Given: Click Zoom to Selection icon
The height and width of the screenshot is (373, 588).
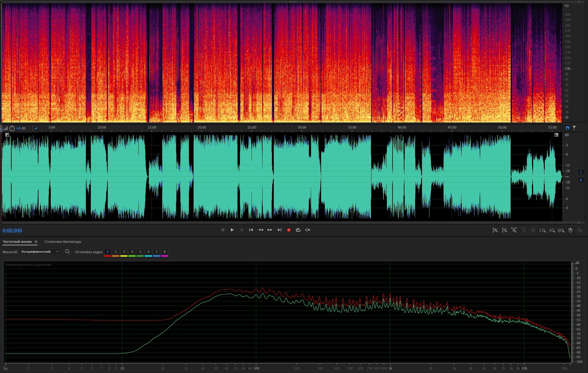Looking at the screenshot, I should click(561, 230).
